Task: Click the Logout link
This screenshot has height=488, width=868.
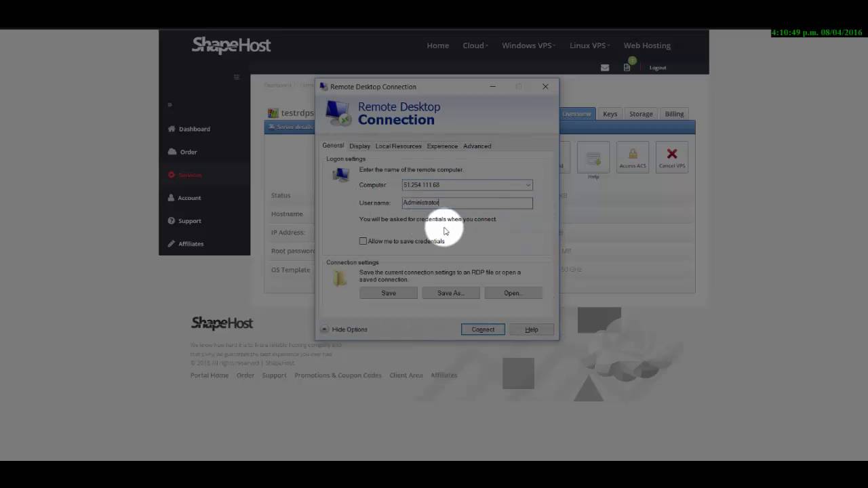Action: click(x=658, y=68)
